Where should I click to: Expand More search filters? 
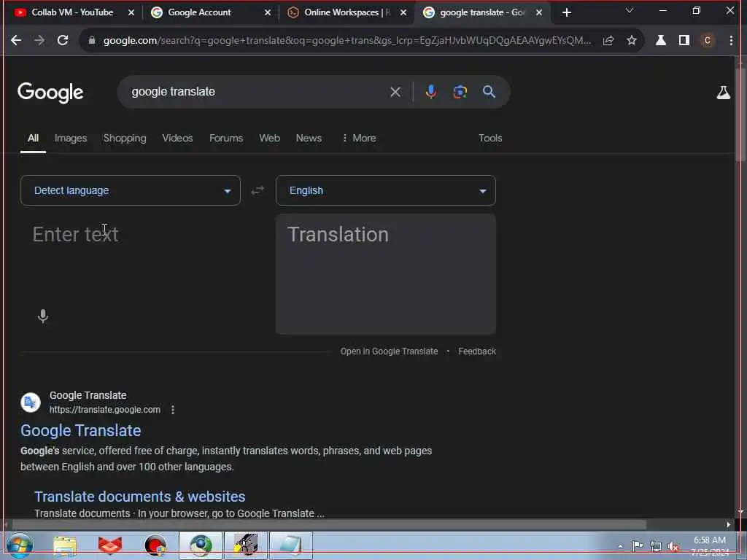359,138
